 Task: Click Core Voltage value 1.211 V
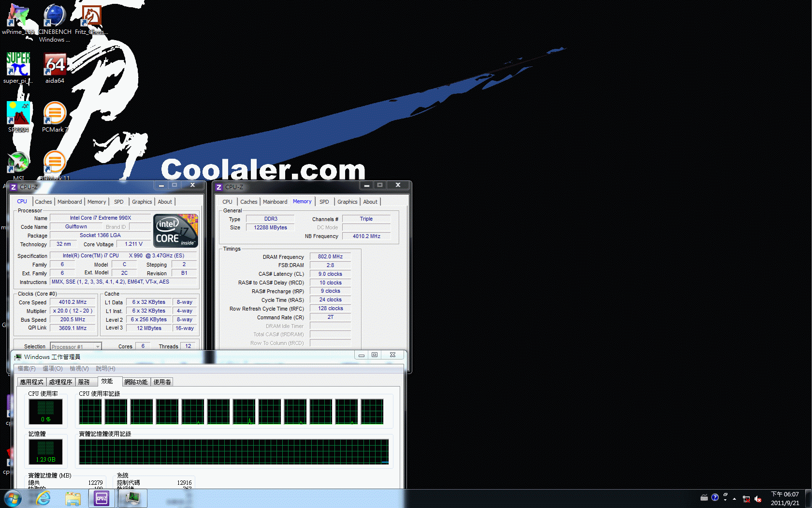point(134,244)
